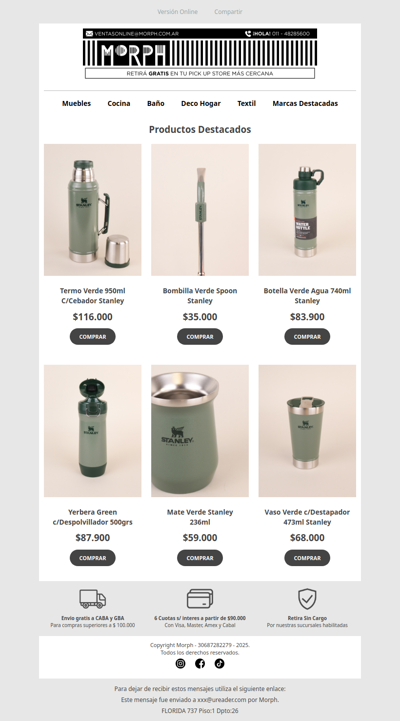Click the Compartir link
Viewport: 400px width, 721px height.
coord(228,11)
